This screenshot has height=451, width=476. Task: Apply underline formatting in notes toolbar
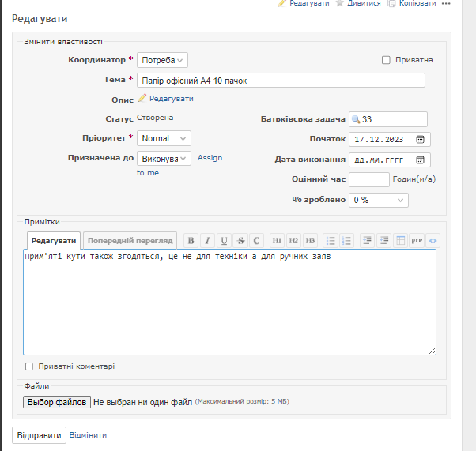pos(225,240)
